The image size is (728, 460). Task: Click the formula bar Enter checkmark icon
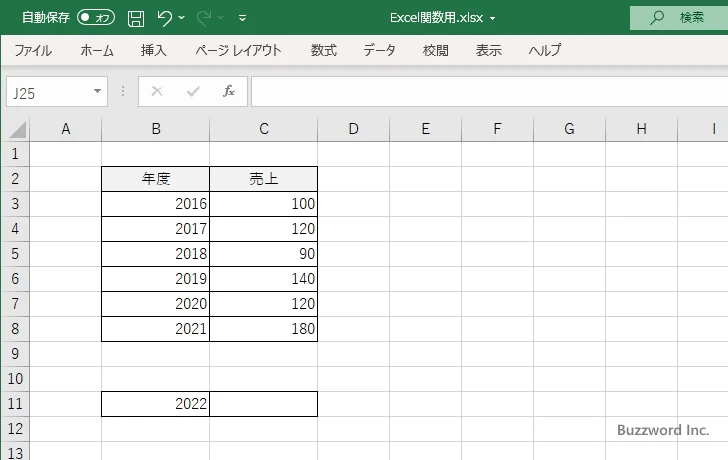(193, 91)
